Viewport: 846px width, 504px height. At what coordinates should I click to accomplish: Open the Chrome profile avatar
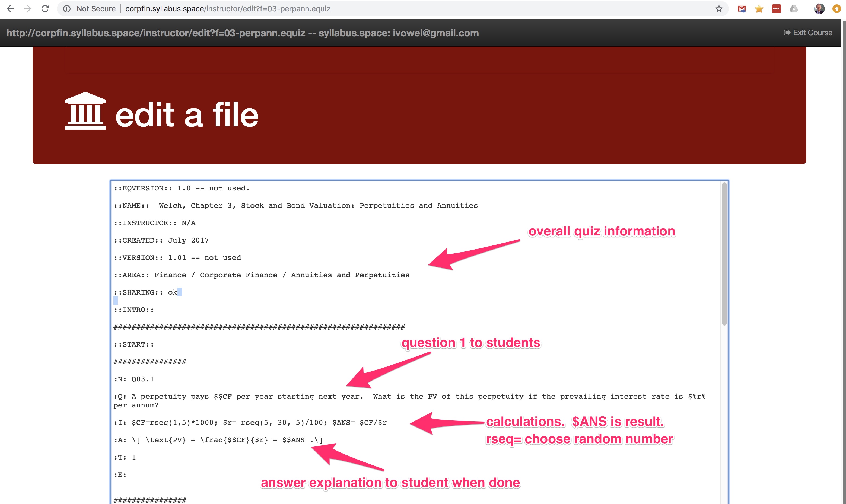pyautogui.click(x=819, y=9)
